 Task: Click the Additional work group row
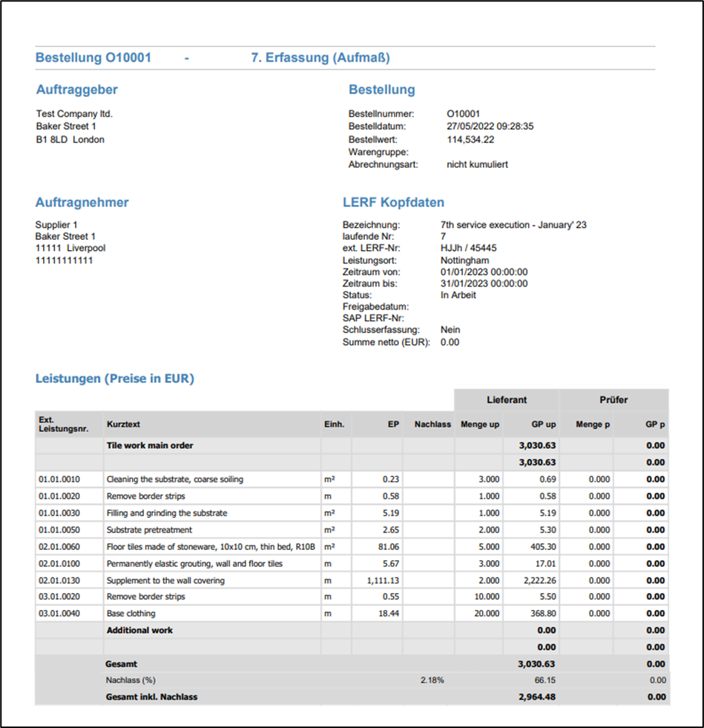pos(140,630)
